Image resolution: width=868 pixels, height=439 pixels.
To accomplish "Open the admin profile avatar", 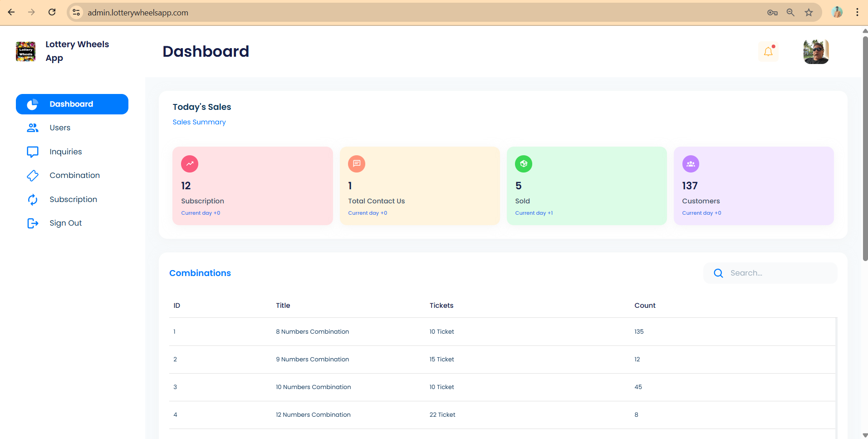I will (816, 51).
